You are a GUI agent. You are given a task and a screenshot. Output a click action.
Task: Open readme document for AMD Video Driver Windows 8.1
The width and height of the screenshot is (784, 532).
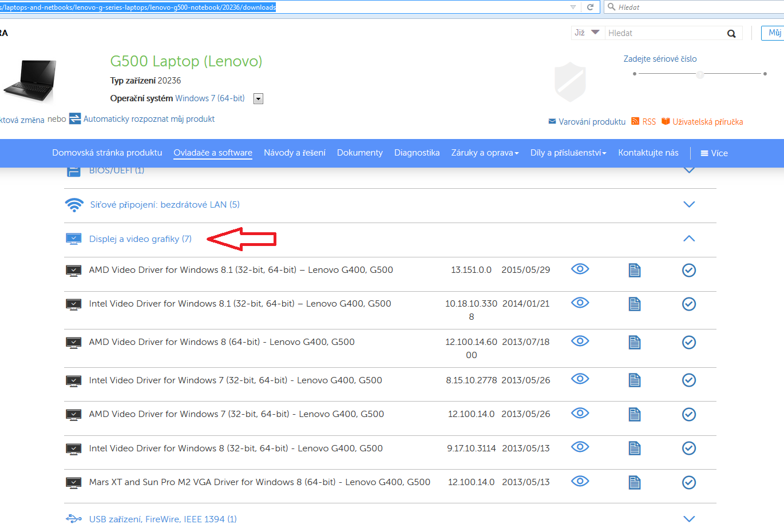click(x=635, y=270)
